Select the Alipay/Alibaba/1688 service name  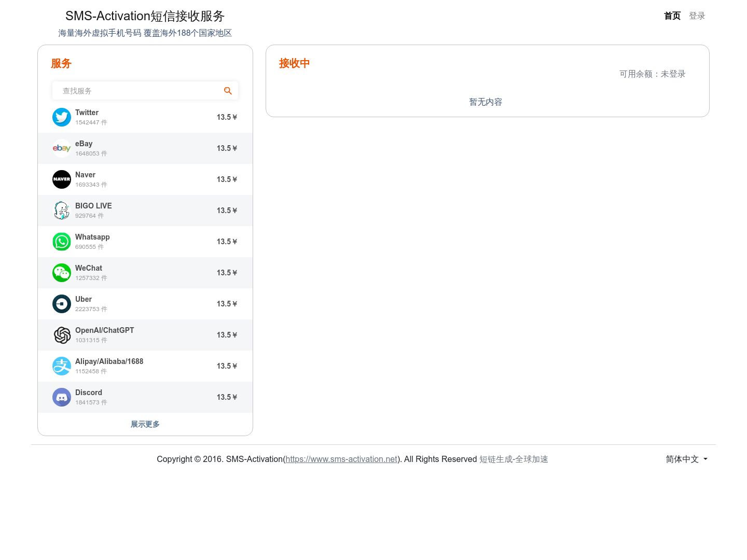(x=109, y=361)
